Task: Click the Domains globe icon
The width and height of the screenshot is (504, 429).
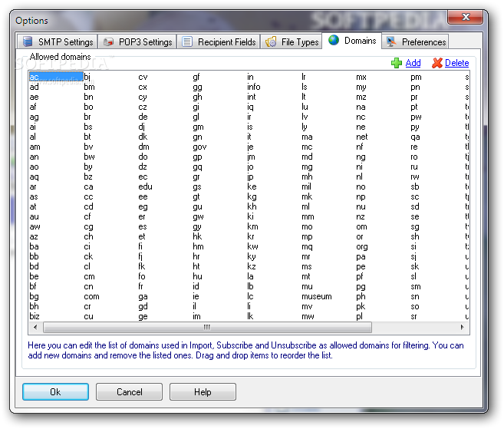Action: pyautogui.click(x=334, y=40)
